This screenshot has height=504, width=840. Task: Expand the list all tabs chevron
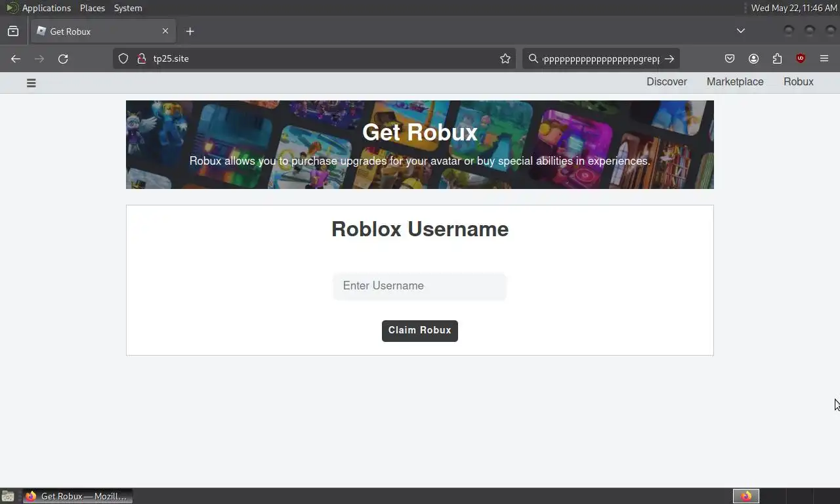click(x=741, y=31)
